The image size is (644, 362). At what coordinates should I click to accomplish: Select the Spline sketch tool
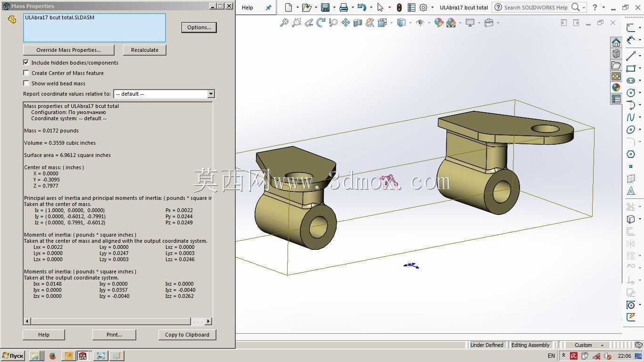tap(631, 117)
